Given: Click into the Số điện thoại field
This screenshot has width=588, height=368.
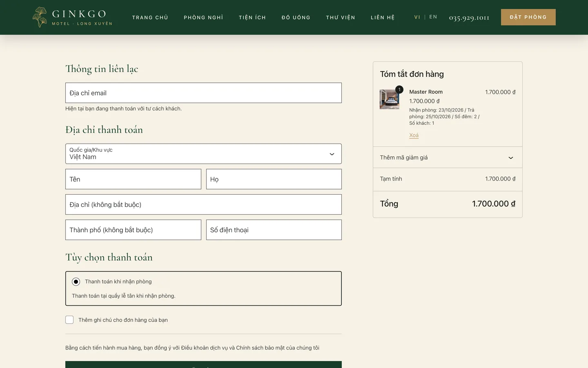Looking at the screenshot, I should pyautogui.click(x=274, y=230).
